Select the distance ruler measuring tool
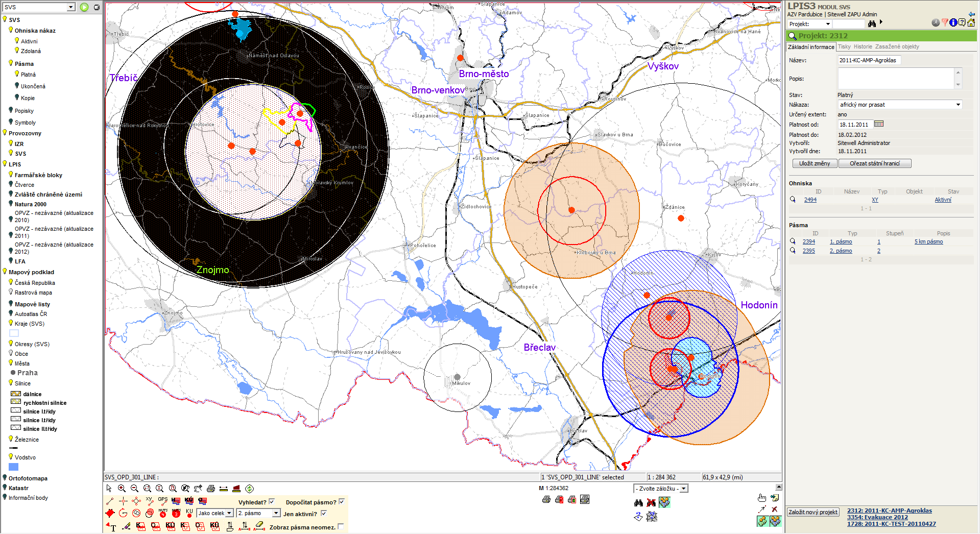 tap(223, 489)
